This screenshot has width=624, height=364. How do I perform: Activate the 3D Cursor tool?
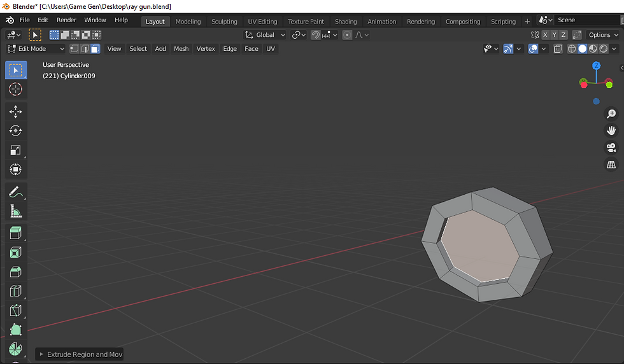[x=16, y=89]
